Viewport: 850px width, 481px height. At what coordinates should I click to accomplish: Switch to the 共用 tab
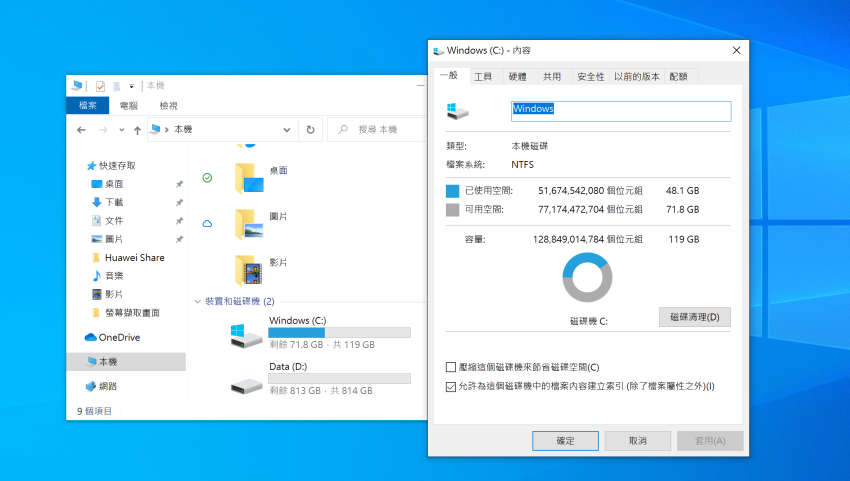point(552,76)
